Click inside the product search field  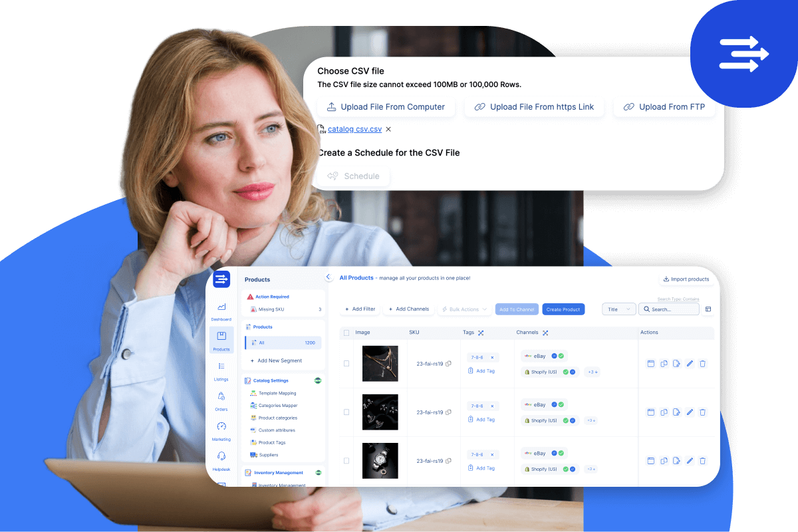668,309
